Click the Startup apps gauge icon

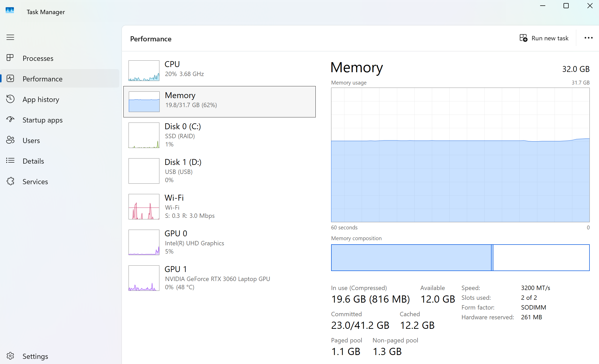tap(10, 120)
